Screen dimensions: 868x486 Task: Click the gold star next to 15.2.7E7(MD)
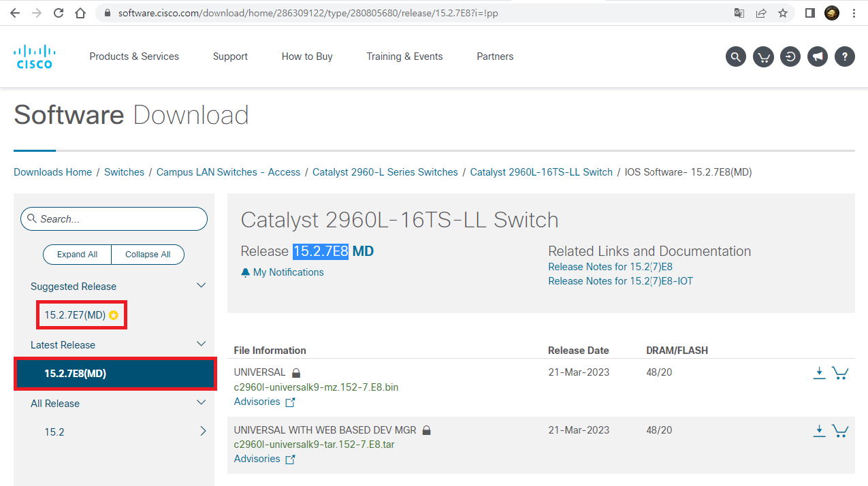tap(114, 315)
